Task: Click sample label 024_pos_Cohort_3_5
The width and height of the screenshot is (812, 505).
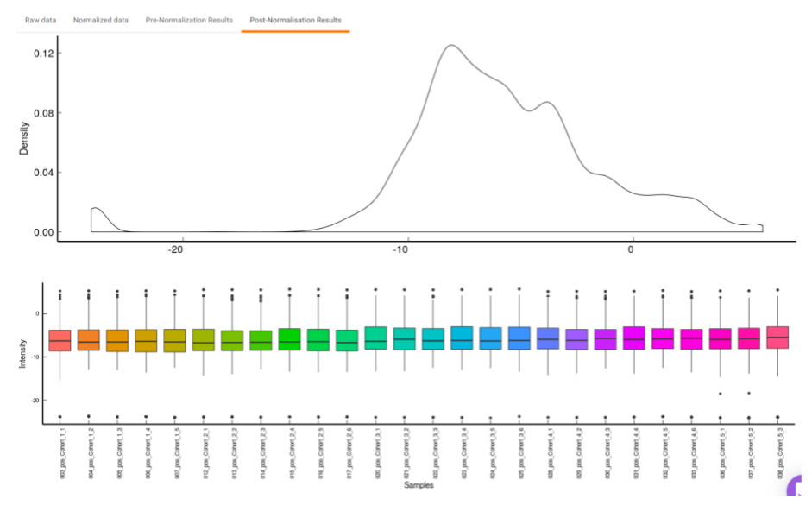Action: 494,454
